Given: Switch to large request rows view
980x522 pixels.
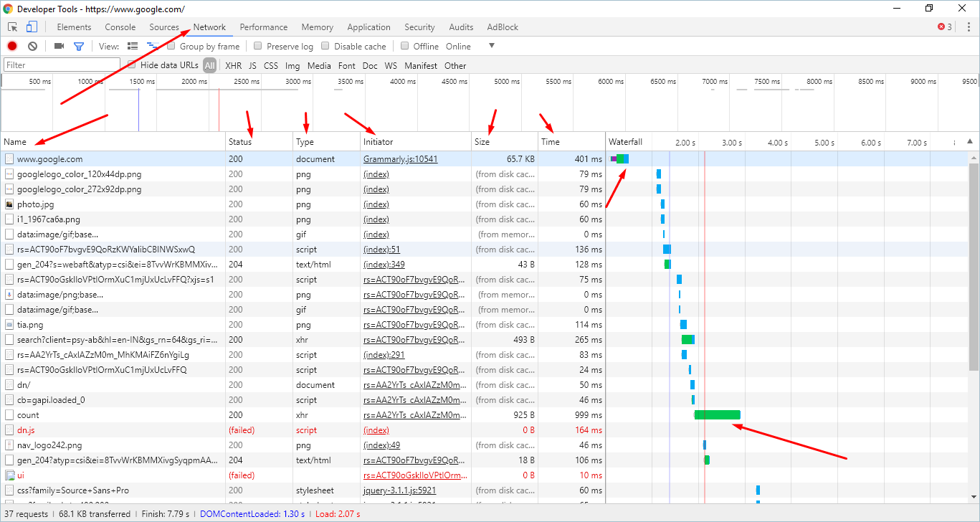Looking at the screenshot, I should [133, 46].
